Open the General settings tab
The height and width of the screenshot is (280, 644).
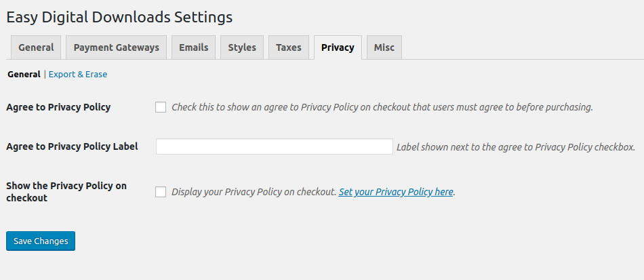pos(36,47)
